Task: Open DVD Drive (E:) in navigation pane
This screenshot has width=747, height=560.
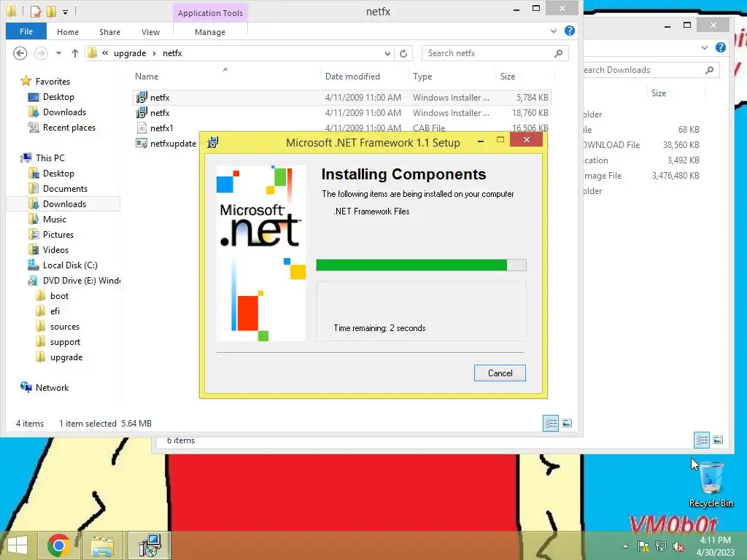Action: (x=81, y=281)
